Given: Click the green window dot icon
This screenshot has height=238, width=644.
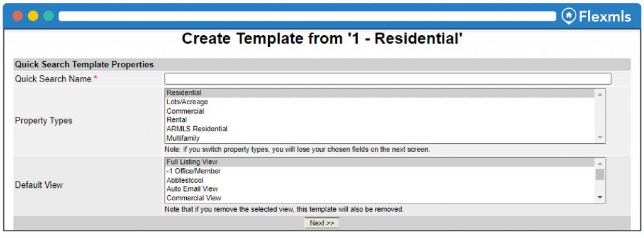Looking at the screenshot, I should click(48, 16).
